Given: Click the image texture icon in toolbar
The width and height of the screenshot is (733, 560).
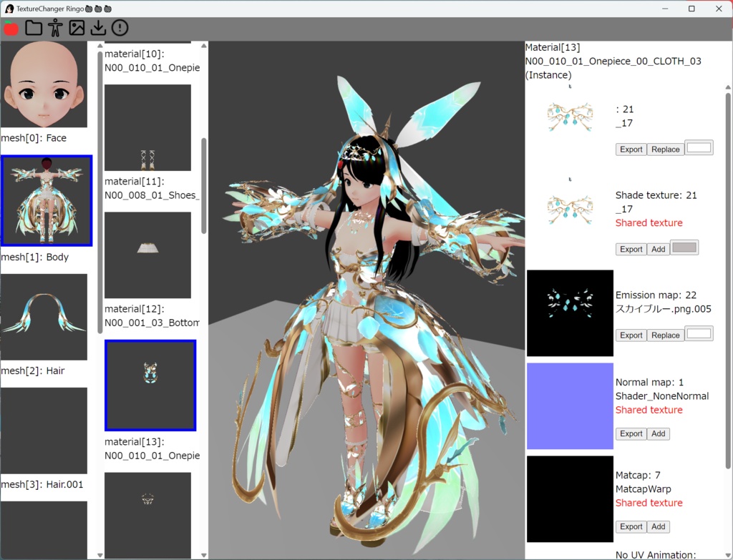Looking at the screenshot, I should [x=77, y=27].
